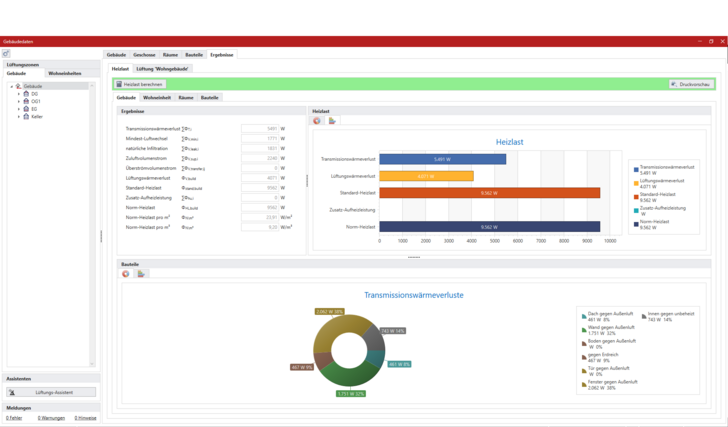
Task: Click the EG floor house icon
Action: 26,109
